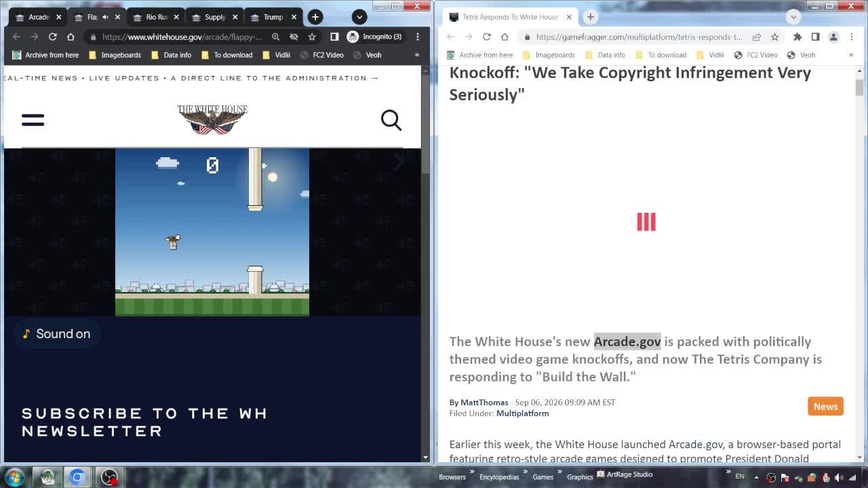This screenshot has height=488, width=868.
Task: Bookmark the whitehouse.gov page with star
Action: click(312, 37)
